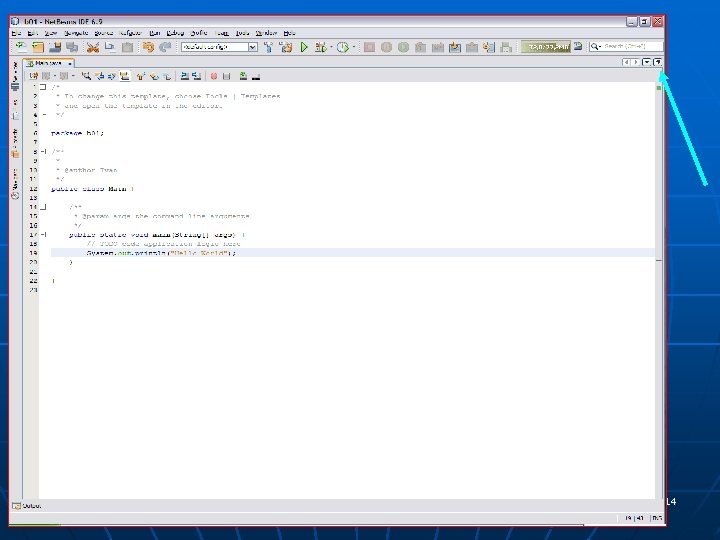Click the red Start Macro Recording icon
720x540 pixels.
click(x=214, y=76)
